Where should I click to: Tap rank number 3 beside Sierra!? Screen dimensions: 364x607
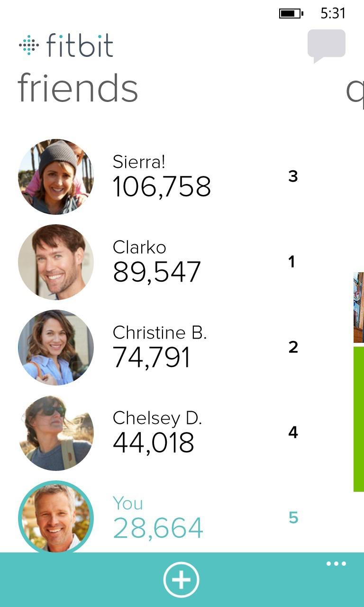[293, 176]
